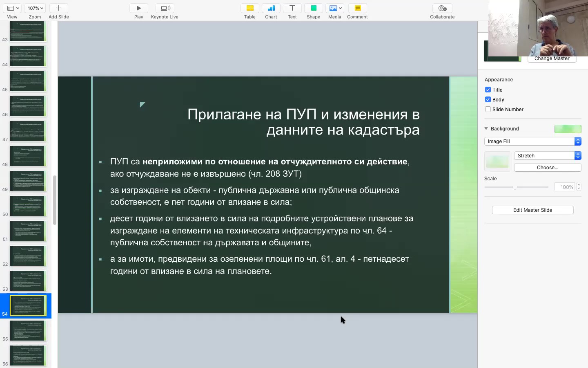This screenshot has height=368, width=588.
Task: Open the Image Fill dropdown
Action: coord(532,141)
